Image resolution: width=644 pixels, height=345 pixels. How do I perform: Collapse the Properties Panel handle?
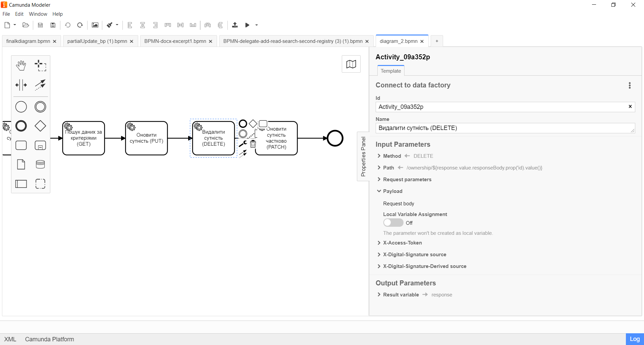(x=363, y=156)
